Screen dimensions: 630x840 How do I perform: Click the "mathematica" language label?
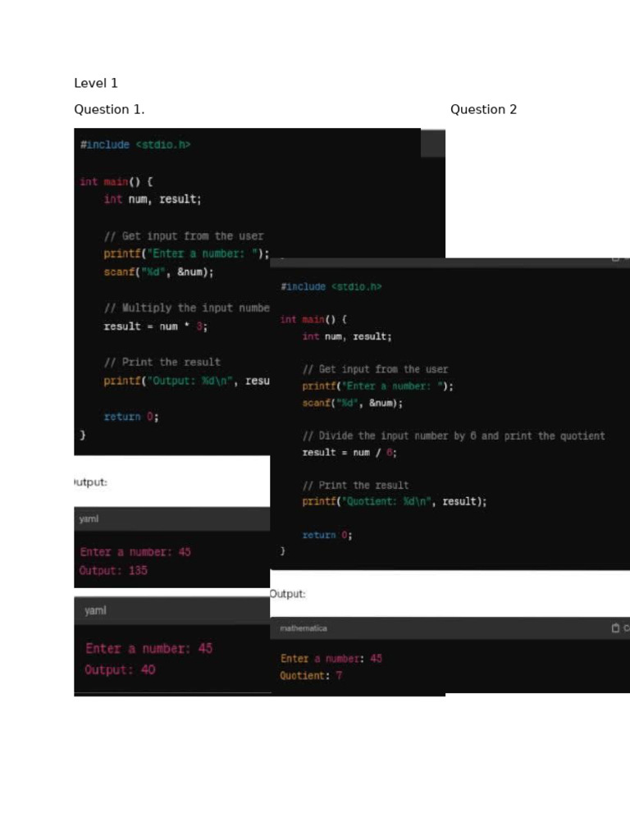(x=304, y=628)
